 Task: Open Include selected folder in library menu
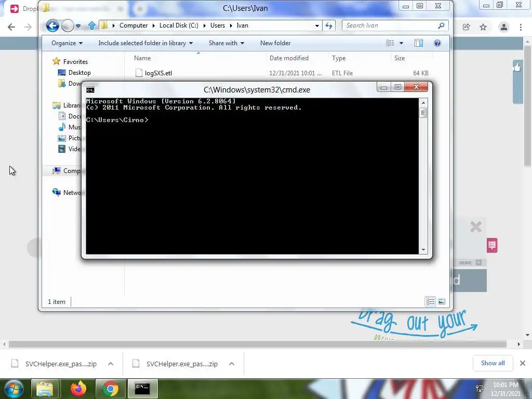click(x=145, y=43)
